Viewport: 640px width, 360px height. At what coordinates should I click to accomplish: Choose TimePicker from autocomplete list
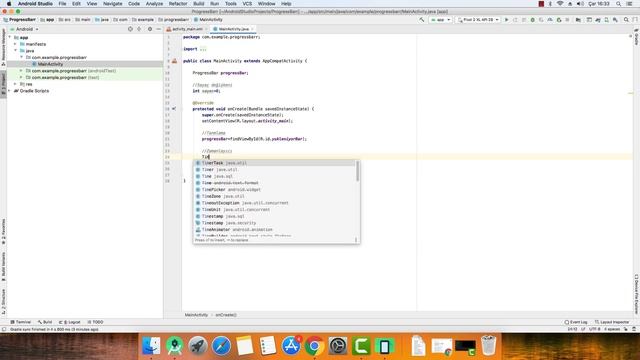pyautogui.click(x=274, y=189)
